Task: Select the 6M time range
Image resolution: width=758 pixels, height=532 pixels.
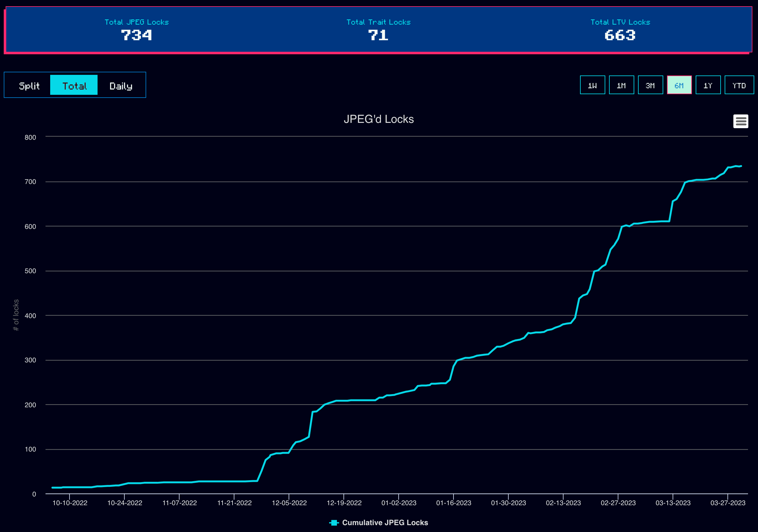Action: pos(679,85)
